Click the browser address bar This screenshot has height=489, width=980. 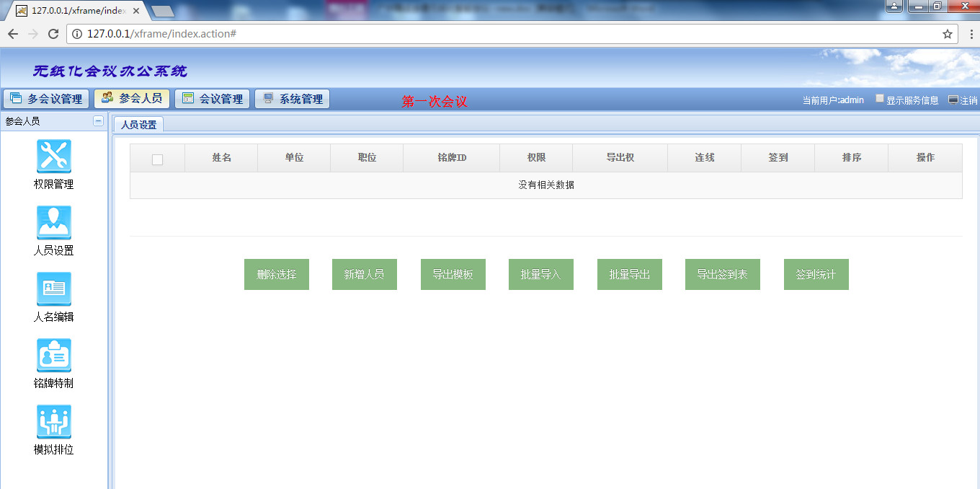coord(504,34)
